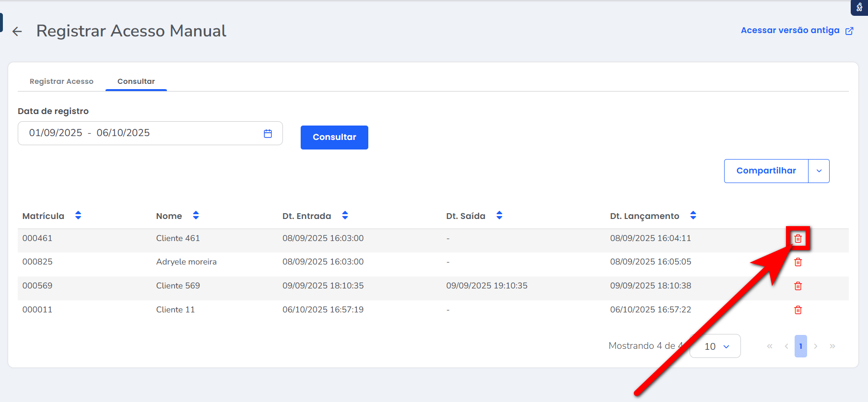
Task: Sort table by Matrícula column
Action: pyautogui.click(x=78, y=216)
